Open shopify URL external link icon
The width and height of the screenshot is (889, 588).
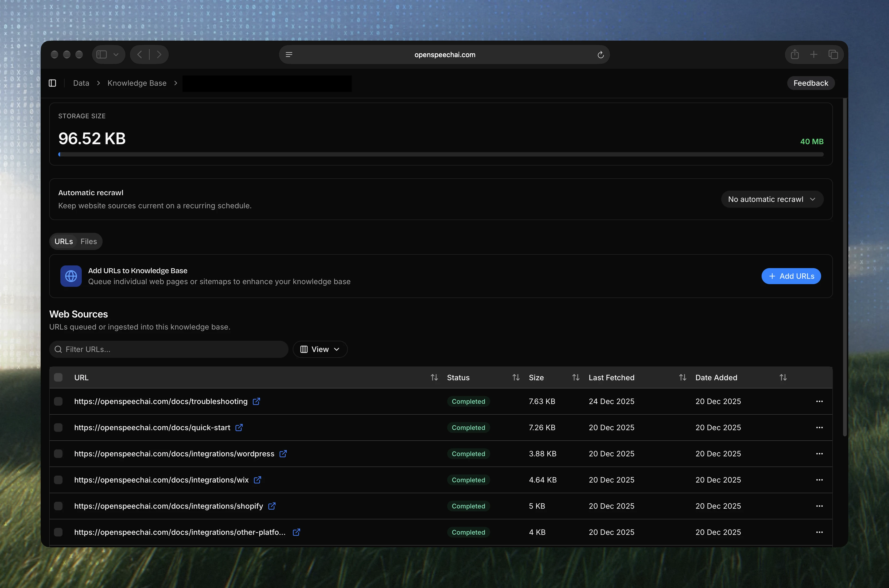coord(272,506)
